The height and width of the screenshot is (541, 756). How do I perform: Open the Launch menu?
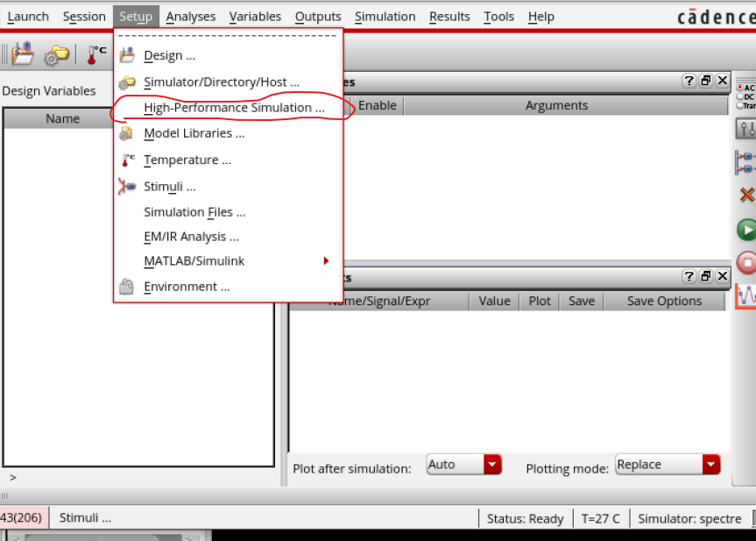point(28,17)
